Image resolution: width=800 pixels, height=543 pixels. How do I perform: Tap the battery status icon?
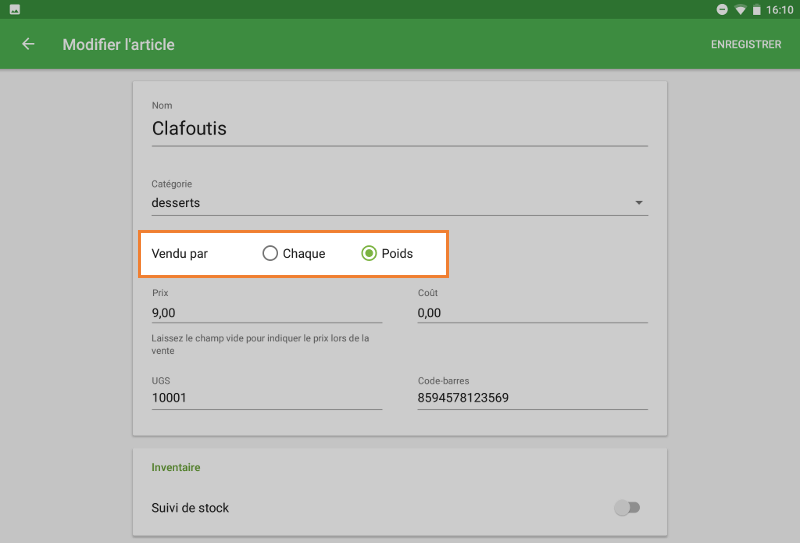[757, 10]
